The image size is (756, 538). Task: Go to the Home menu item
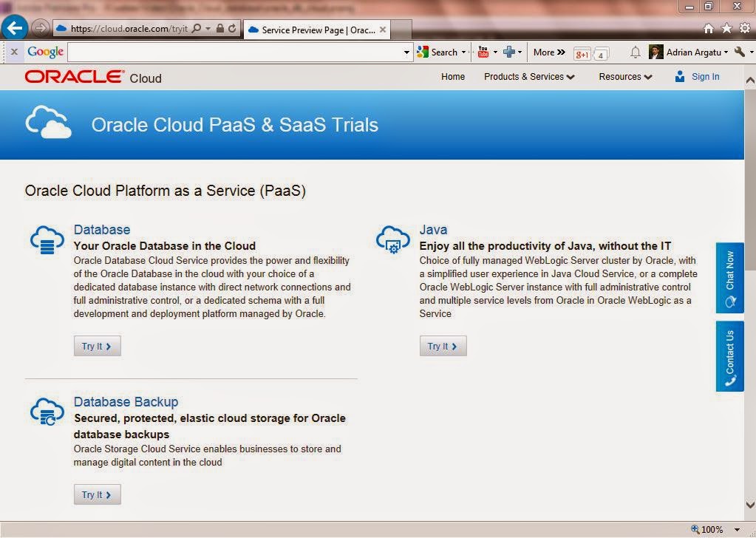tap(453, 77)
